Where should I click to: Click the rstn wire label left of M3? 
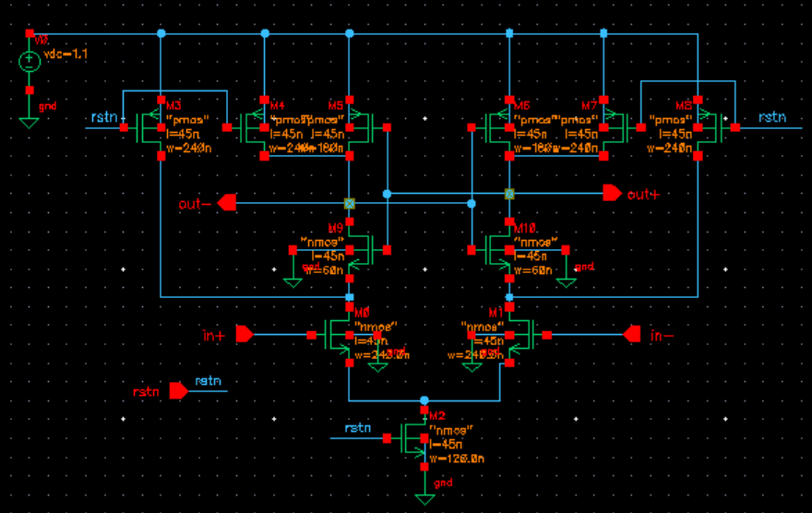point(104,117)
